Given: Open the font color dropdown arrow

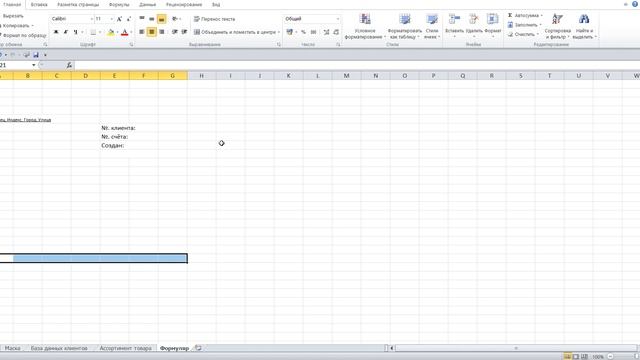Looking at the screenshot, I should pos(131,32).
